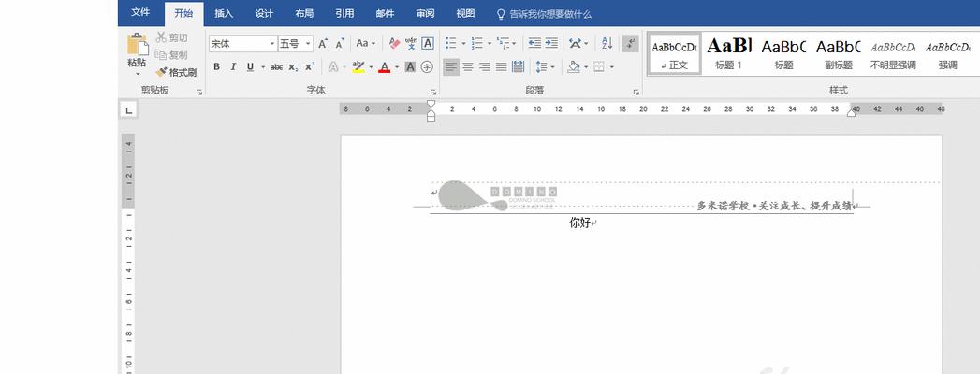980x374 pixels.
Task: Toggle italic formatting
Action: [233, 66]
